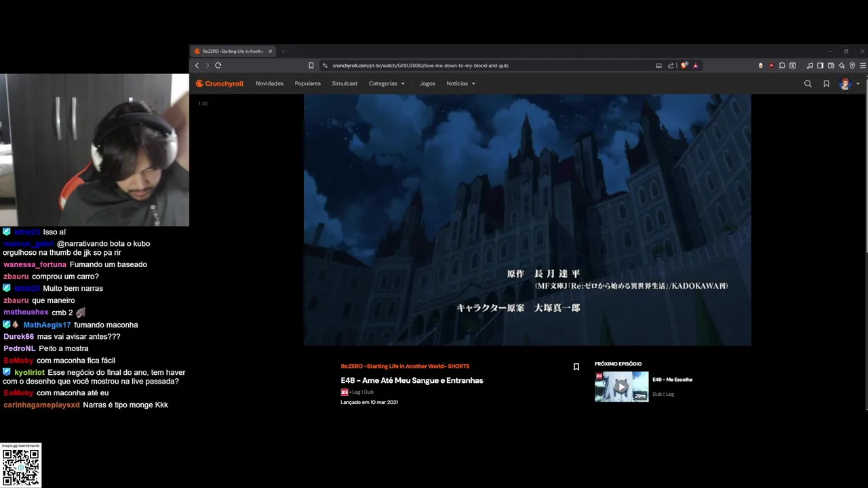Expand the Notícias dropdown
This screenshot has height=488, width=868.
pyautogui.click(x=460, y=83)
